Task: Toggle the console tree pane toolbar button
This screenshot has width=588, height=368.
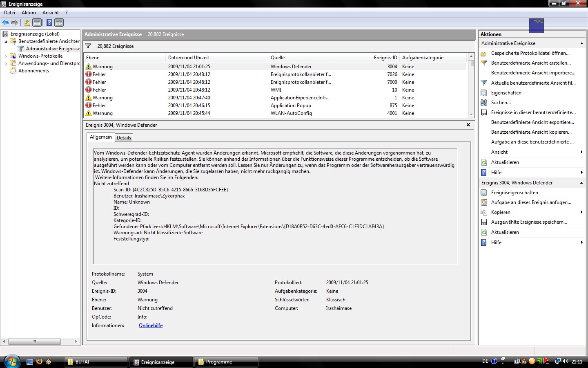Action: tap(37, 23)
